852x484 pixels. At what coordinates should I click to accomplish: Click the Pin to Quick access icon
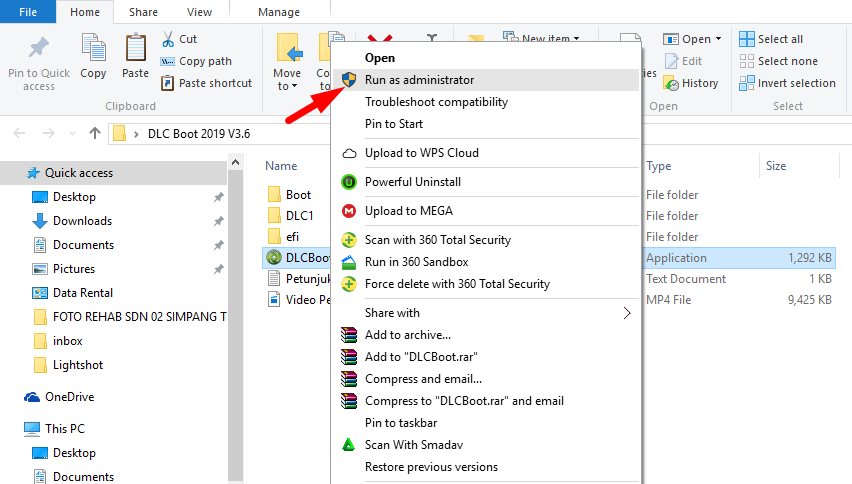(x=39, y=48)
